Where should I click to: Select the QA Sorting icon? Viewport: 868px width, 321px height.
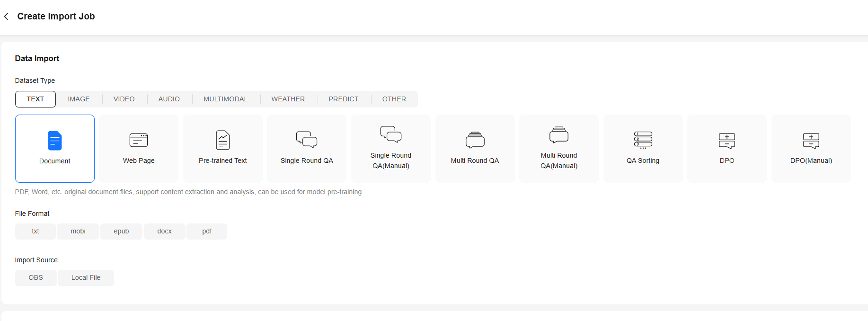click(x=643, y=140)
